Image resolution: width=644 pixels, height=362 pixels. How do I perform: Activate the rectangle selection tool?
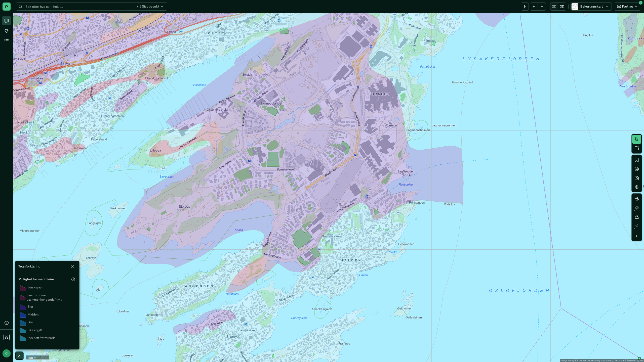coord(636,149)
